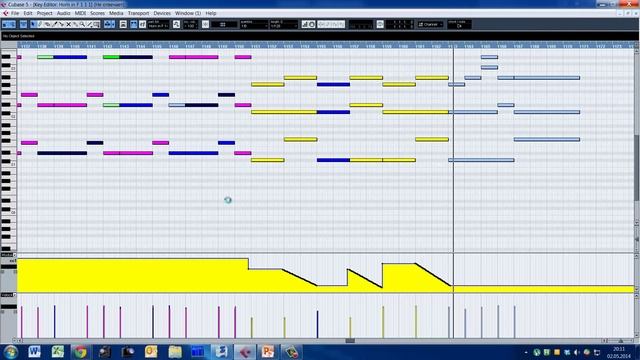Open the Window (1) menu
Screen dimensions: 640x360
tap(188, 13)
